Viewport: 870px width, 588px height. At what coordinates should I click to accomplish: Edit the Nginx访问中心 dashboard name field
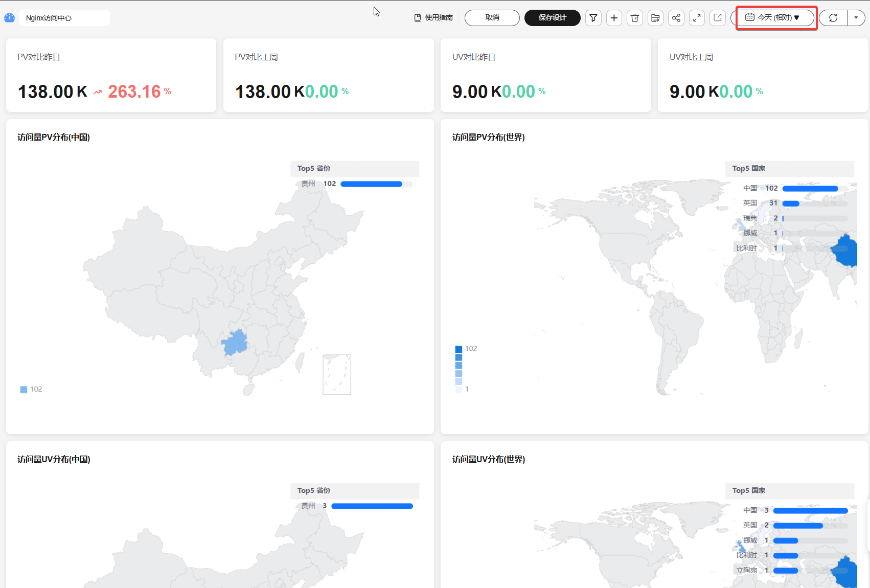point(64,18)
